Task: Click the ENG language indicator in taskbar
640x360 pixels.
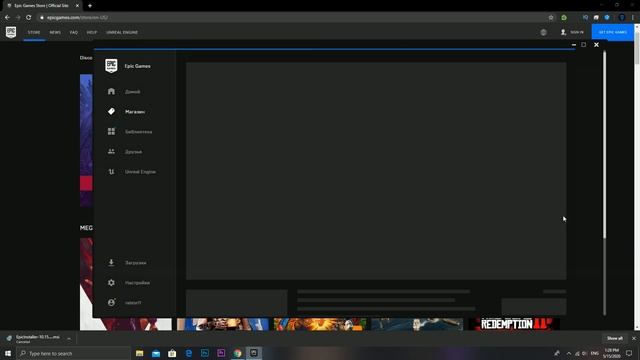Action: coord(595,353)
